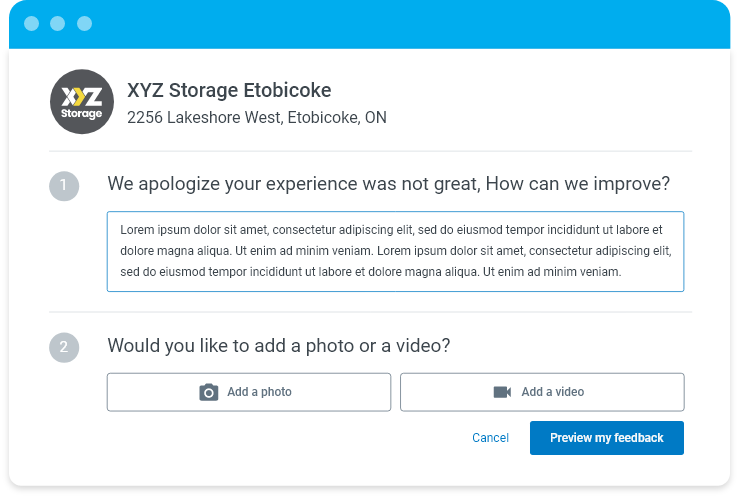
Task: Click the 'Preview my feedback' button
Action: point(606,438)
